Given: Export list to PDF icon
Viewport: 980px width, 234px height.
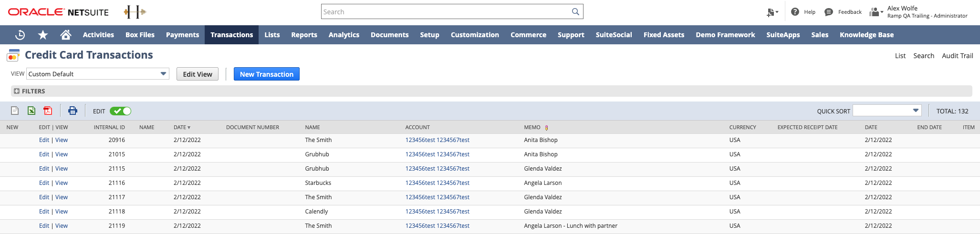Looking at the screenshot, I should pyautogui.click(x=48, y=111).
